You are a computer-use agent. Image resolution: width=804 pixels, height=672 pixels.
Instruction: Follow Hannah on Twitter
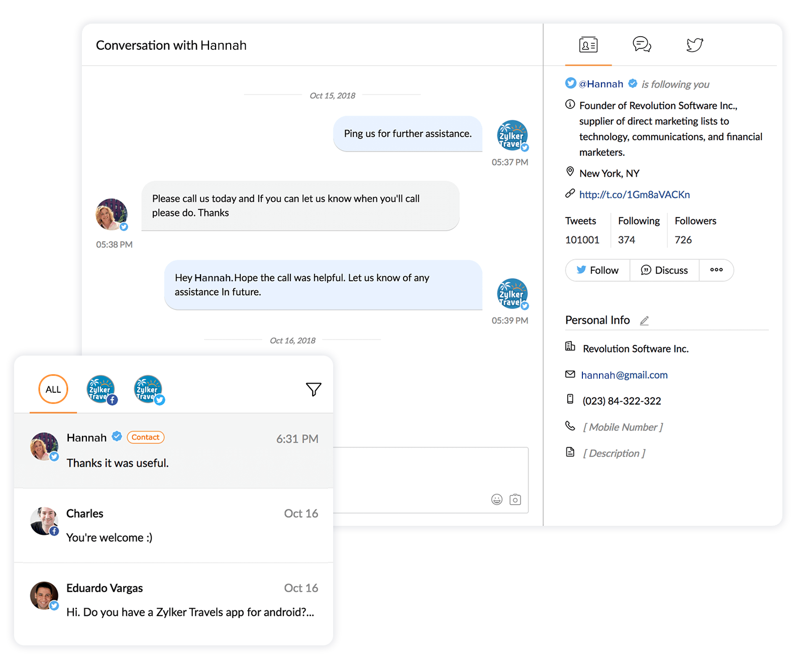(597, 270)
